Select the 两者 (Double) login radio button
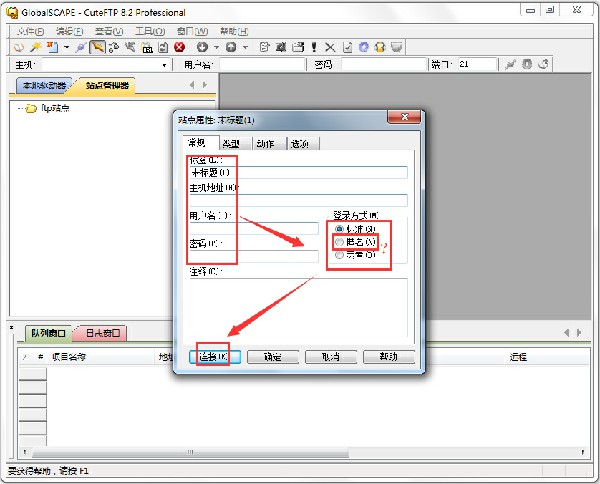 click(340, 255)
